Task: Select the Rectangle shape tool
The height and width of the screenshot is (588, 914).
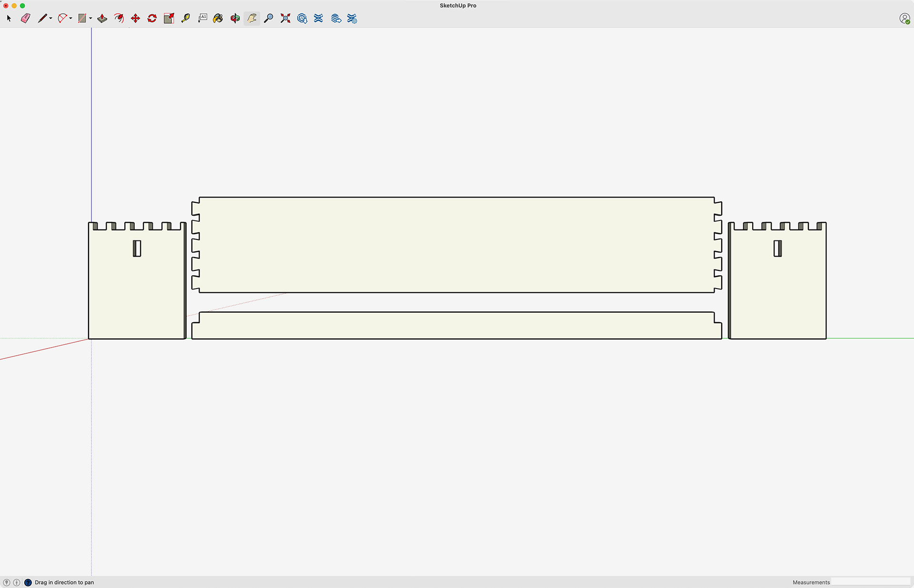Action: click(82, 18)
